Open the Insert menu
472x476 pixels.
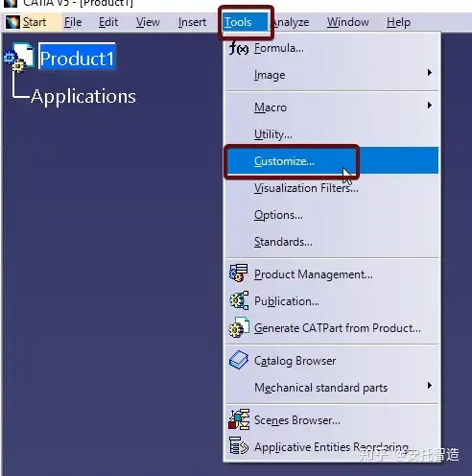(x=192, y=22)
